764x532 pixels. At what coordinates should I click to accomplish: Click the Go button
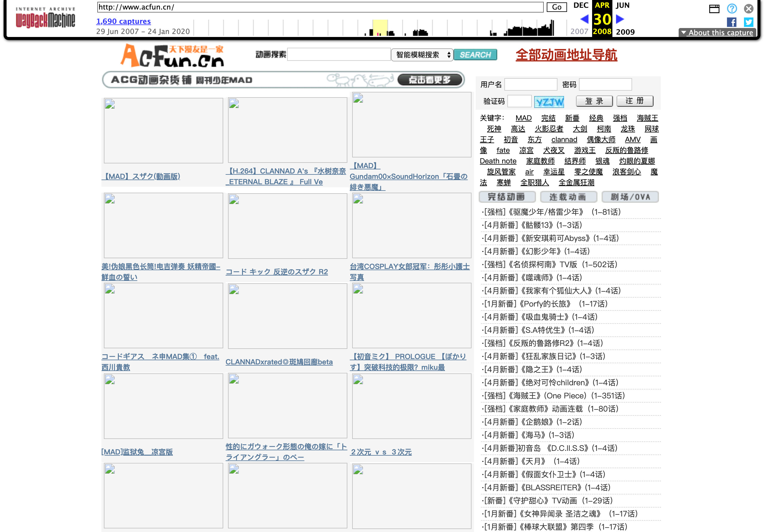click(x=557, y=7)
